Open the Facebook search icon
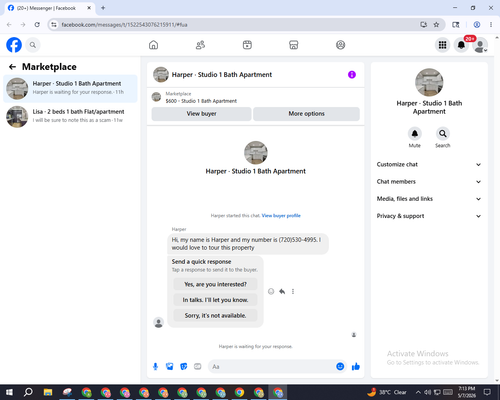 (33, 45)
